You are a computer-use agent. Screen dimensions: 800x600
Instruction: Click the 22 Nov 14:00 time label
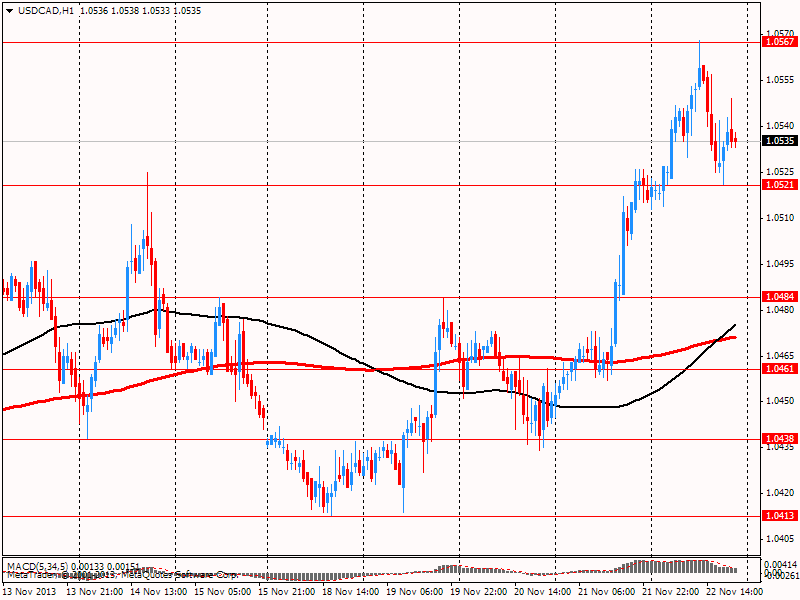coord(735,592)
